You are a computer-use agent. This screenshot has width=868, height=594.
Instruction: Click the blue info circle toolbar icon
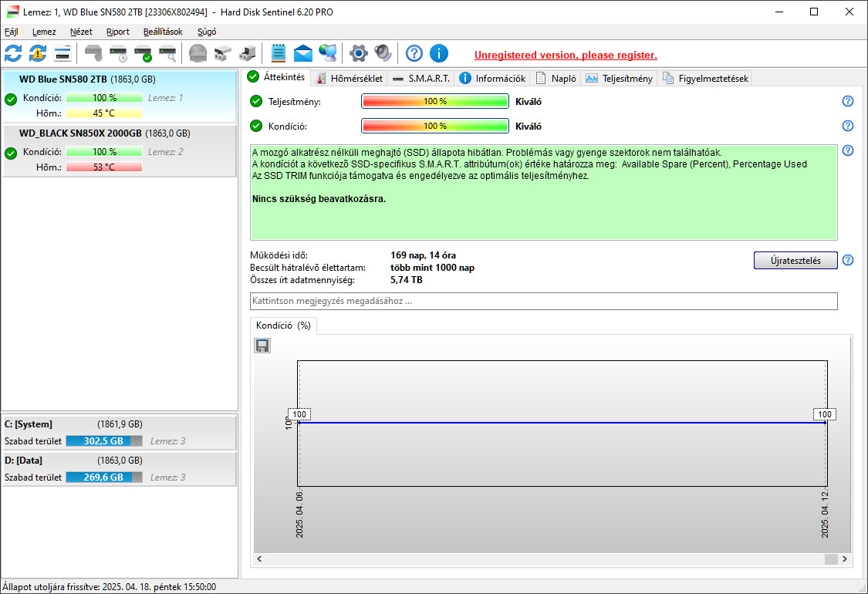pyautogui.click(x=439, y=54)
